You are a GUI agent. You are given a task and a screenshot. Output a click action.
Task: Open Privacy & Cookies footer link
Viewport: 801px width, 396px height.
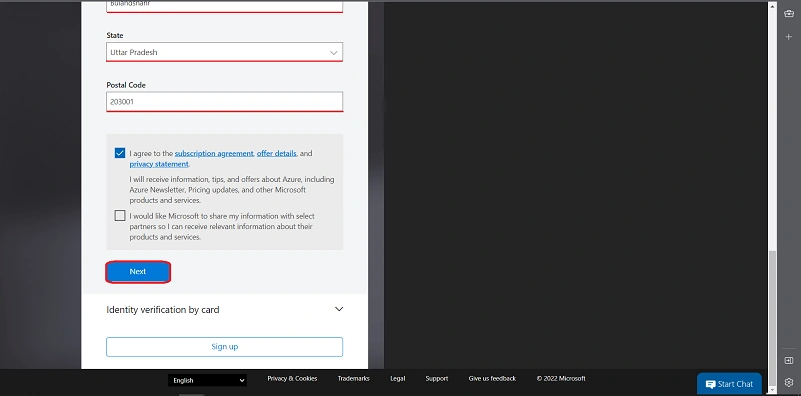tap(292, 379)
